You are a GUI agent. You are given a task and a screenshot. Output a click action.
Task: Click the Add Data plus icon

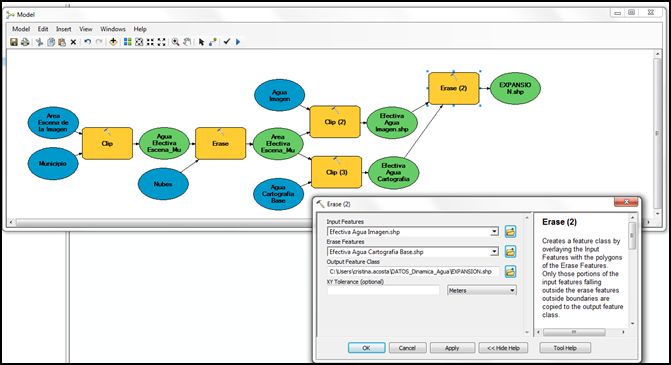(x=113, y=42)
